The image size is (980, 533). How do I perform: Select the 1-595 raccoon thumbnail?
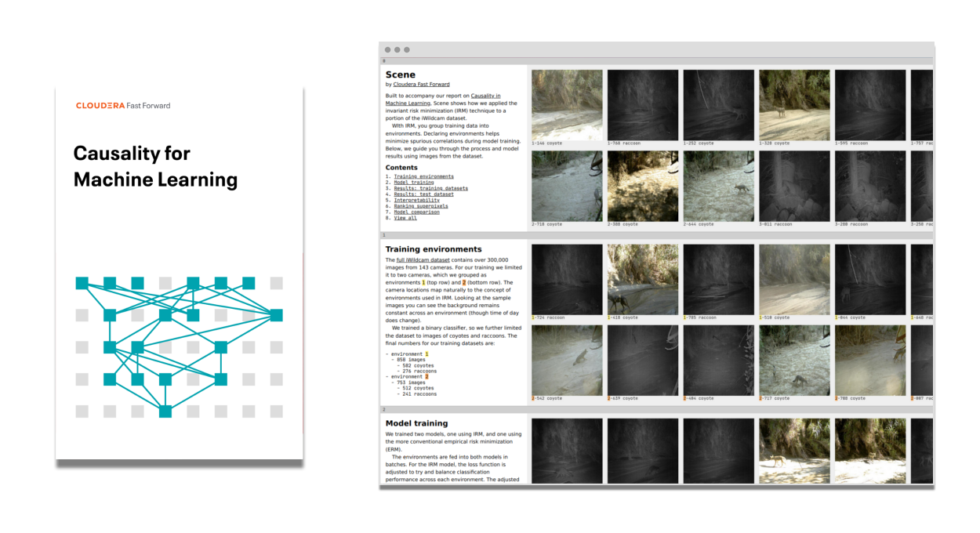[x=870, y=105]
